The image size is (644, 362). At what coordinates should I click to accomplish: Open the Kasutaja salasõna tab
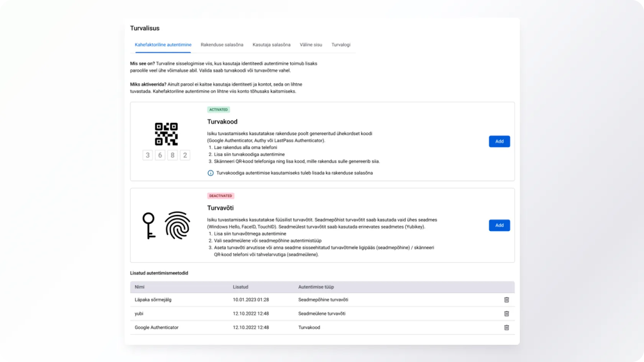pos(271,45)
